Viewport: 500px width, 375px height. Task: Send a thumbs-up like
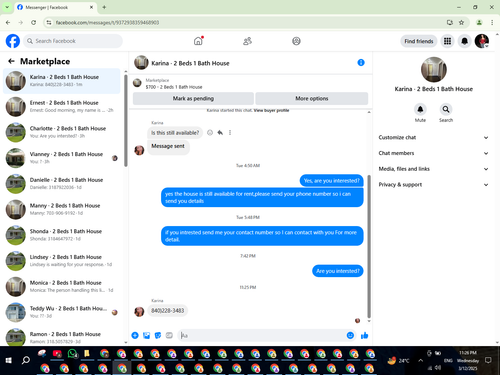(364, 335)
